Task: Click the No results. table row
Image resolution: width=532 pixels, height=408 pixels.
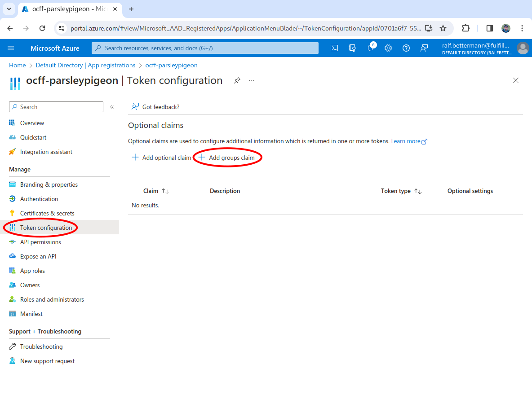Action: (x=325, y=206)
